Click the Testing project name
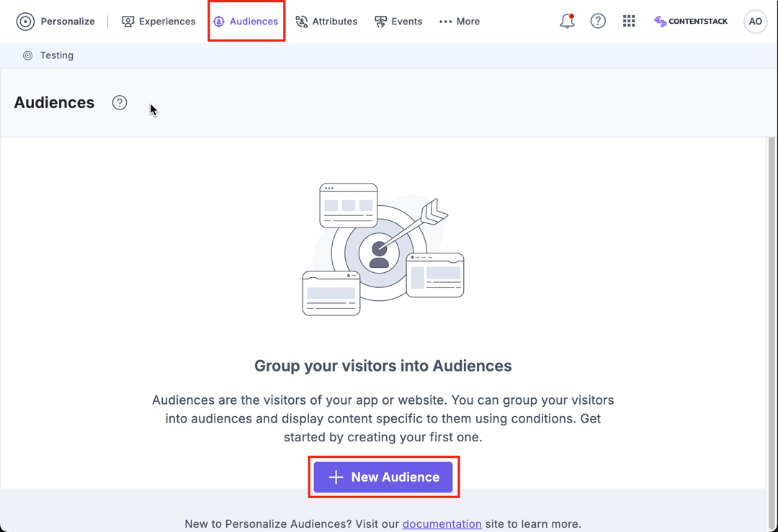The width and height of the screenshot is (778, 532). pos(57,55)
